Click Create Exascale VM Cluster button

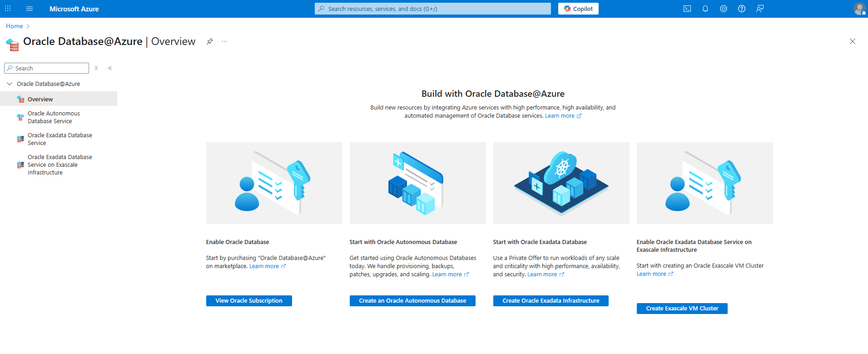[682, 309]
